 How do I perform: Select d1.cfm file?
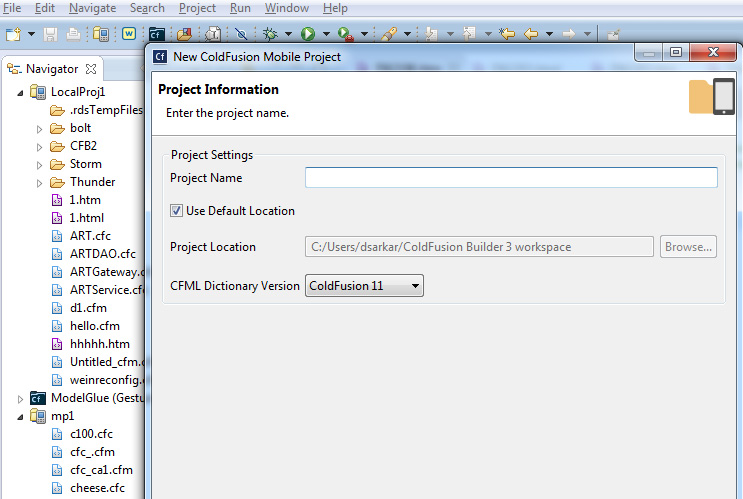tap(79, 308)
